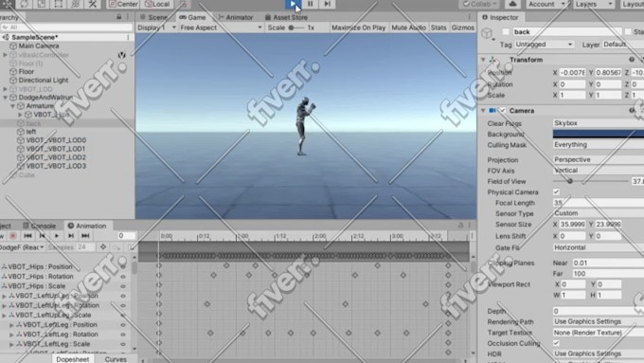644x363 pixels.
Task: Click the Pause button in top toolbar
Action: (x=311, y=4)
